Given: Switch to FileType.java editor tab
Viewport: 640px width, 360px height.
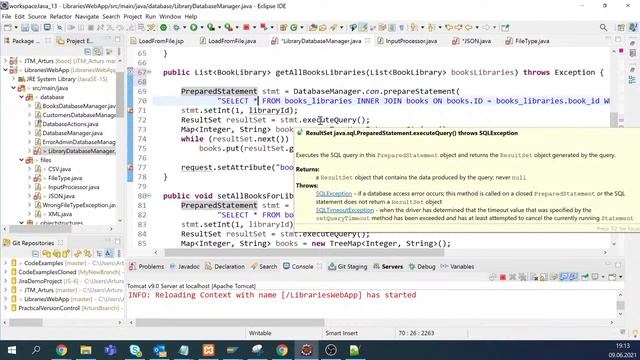Looking at the screenshot, I should (x=527, y=41).
